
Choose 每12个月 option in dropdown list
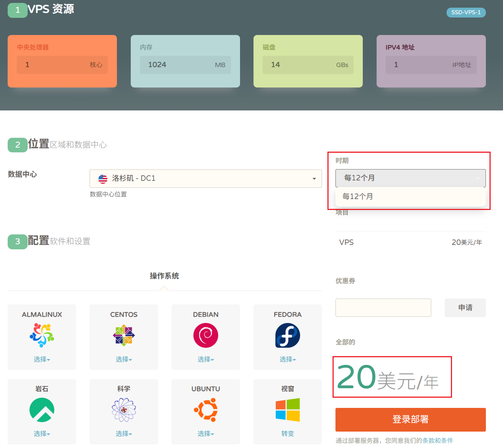[x=410, y=196]
